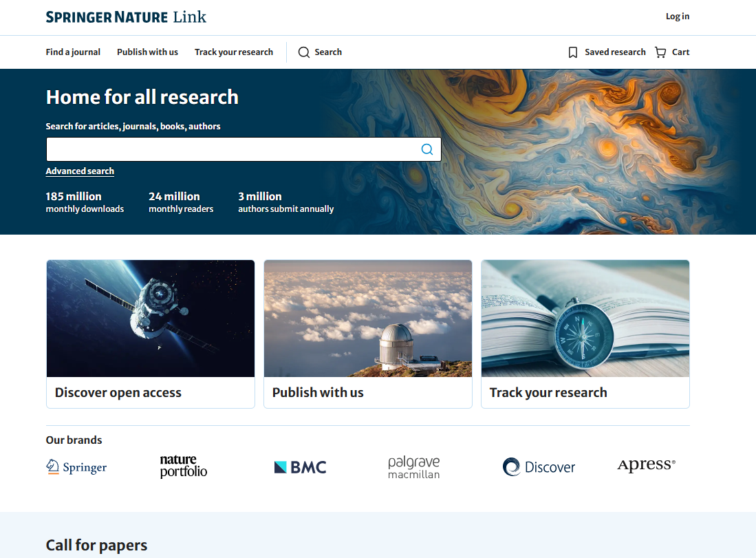Open the Search item in the navigation bar
Image resolution: width=756 pixels, height=558 pixels.
320,52
